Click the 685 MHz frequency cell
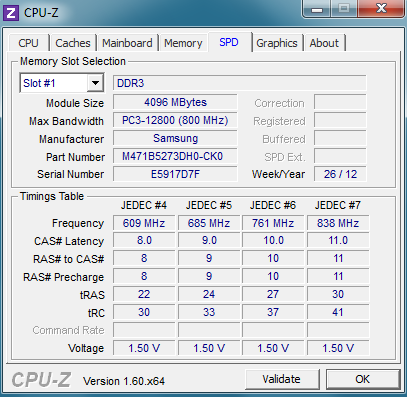The height and width of the screenshot is (397, 407). [x=209, y=223]
